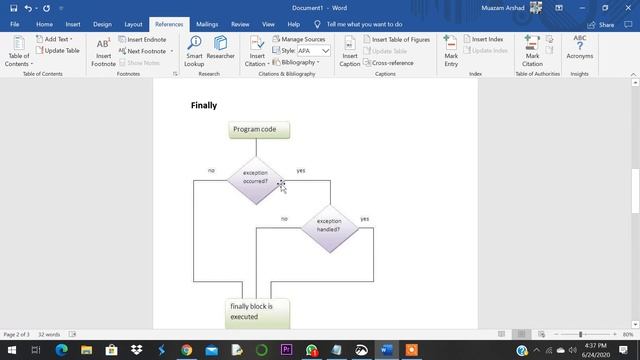
Task: Switch to Print Layout view
Action: click(521, 334)
